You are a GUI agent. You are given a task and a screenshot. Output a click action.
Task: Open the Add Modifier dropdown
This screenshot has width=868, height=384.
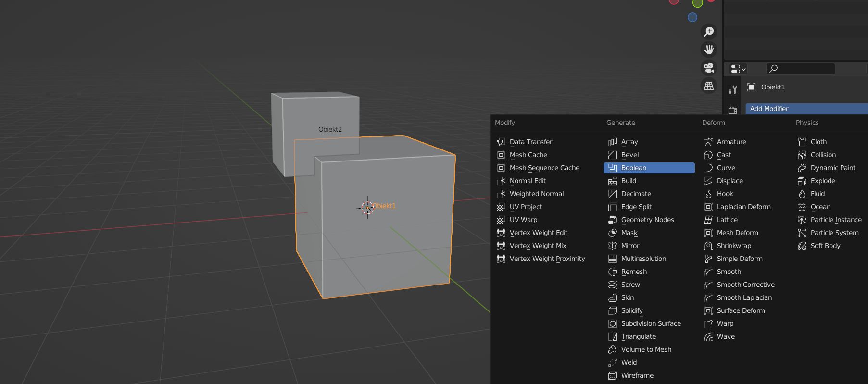point(806,109)
